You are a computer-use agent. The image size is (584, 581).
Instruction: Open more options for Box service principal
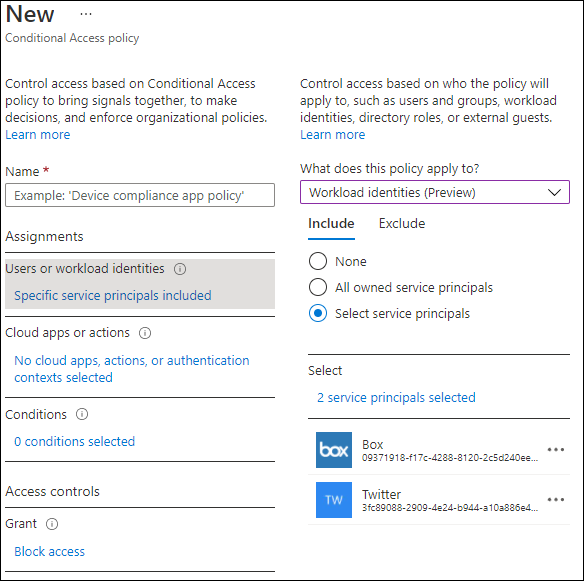[556, 450]
